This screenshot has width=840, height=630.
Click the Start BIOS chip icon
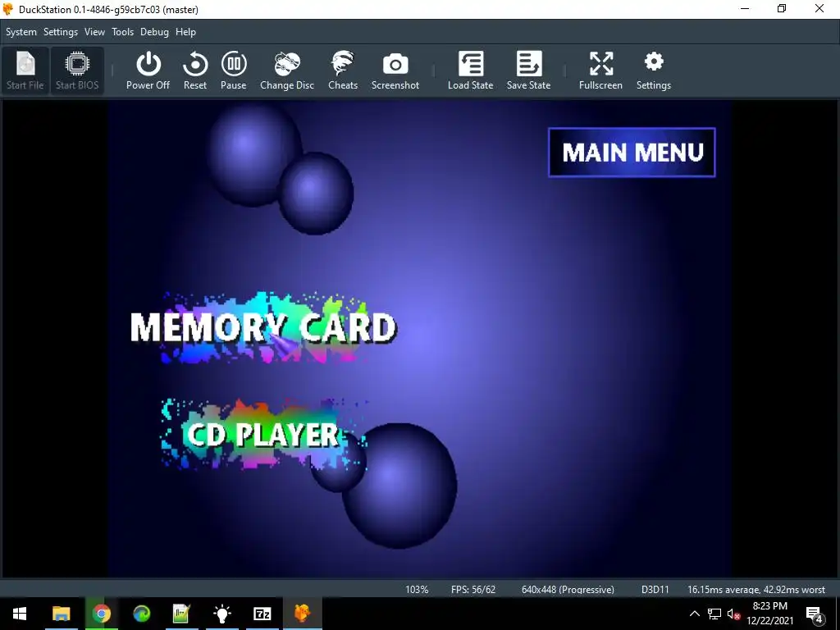tap(77, 71)
